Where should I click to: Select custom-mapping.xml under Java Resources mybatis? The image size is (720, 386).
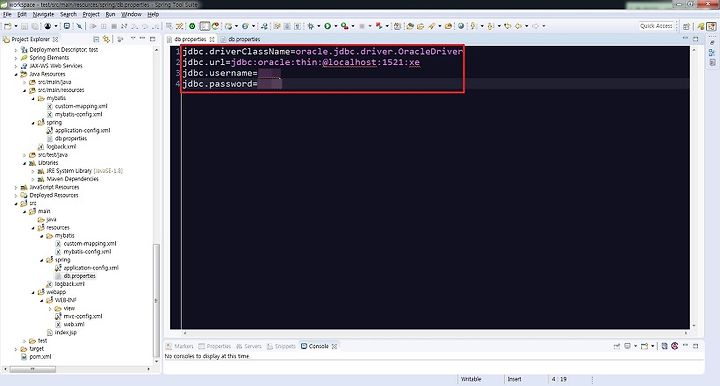tap(81, 106)
